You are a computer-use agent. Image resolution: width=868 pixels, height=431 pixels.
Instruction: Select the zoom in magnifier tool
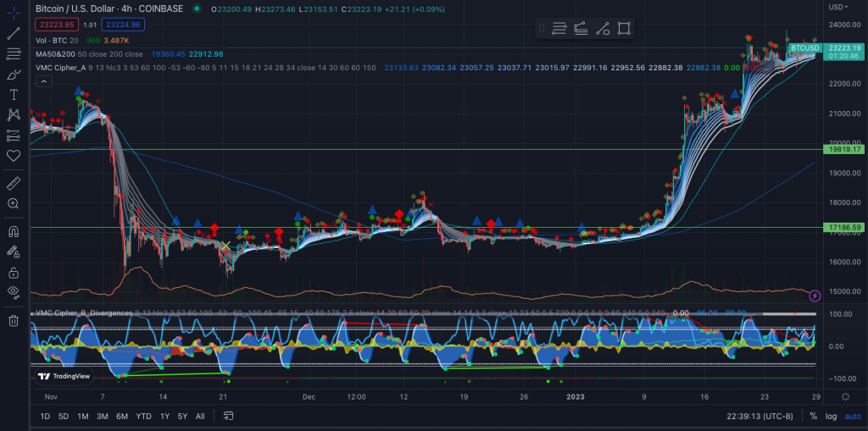click(14, 203)
